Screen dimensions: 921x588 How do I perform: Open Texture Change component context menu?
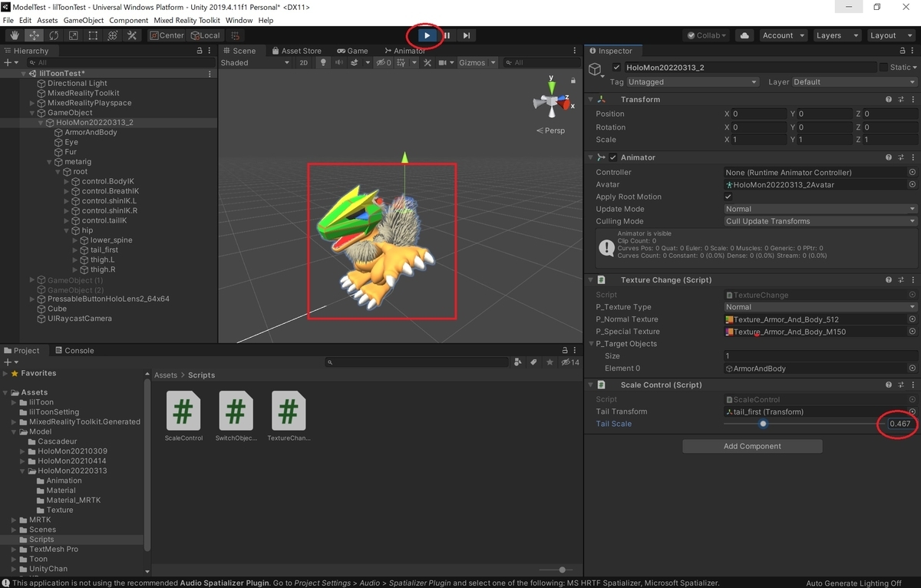[913, 280]
